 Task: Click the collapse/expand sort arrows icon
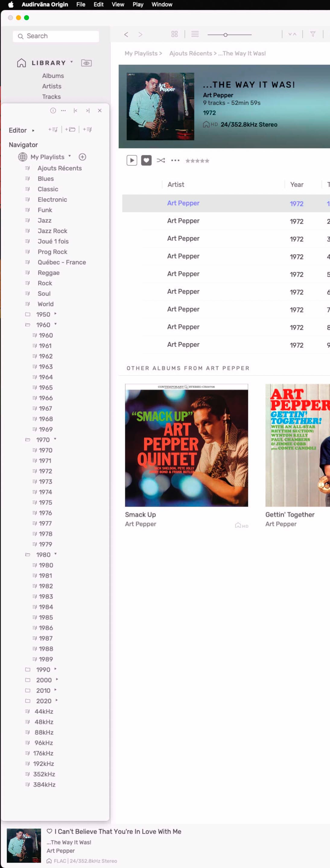[292, 34]
